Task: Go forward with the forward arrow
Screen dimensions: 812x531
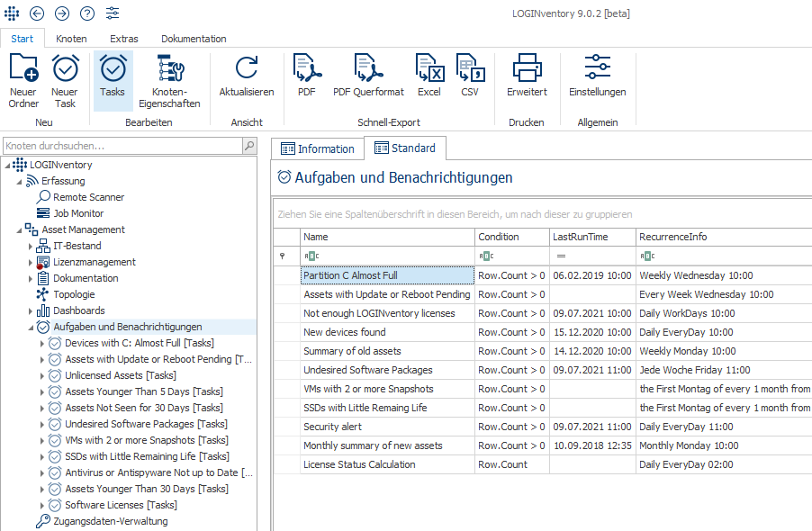Action: pyautogui.click(x=62, y=13)
